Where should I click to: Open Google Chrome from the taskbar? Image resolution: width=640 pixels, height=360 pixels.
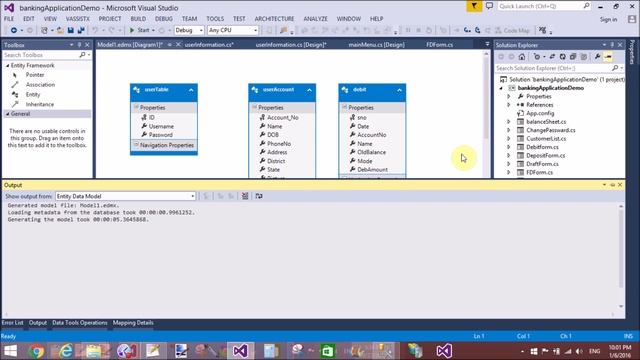click(x=36, y=351)
